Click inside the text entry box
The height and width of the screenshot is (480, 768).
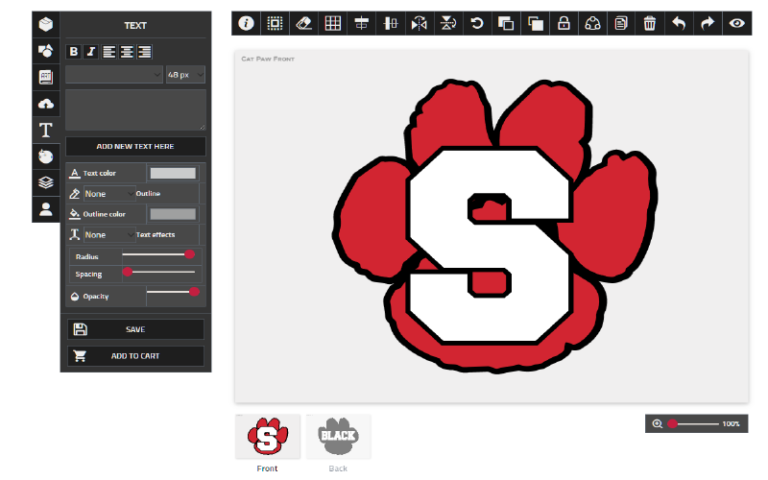135,110
